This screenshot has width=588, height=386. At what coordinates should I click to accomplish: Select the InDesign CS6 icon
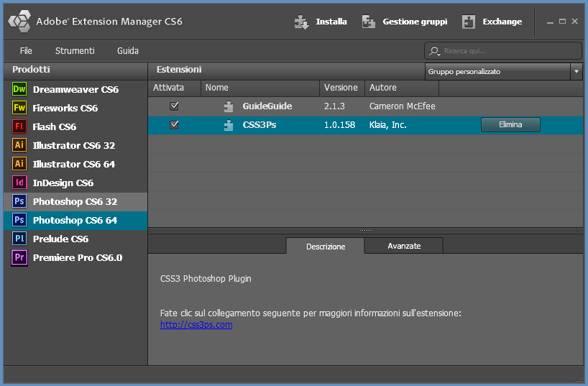(19, 183)
